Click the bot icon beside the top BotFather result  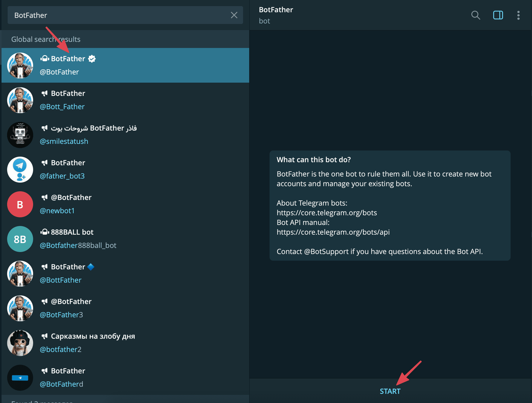(45, 58)
